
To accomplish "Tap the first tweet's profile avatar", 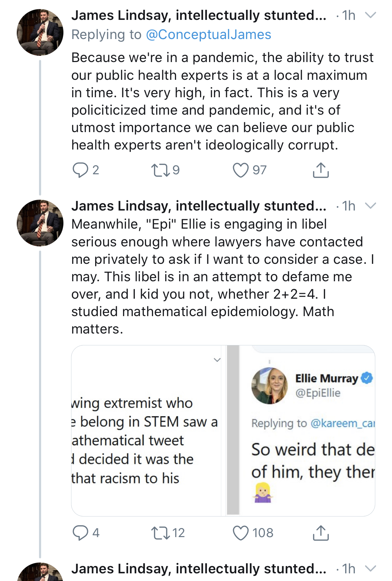I will tap(40, 32).
